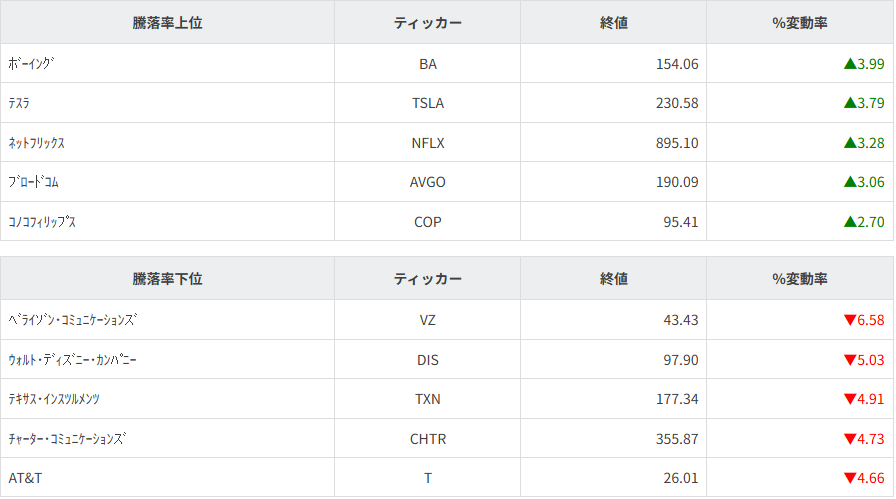Click the red down arrow beside 5.03
This screenshot has width=896, height=499.
point(850,360)
